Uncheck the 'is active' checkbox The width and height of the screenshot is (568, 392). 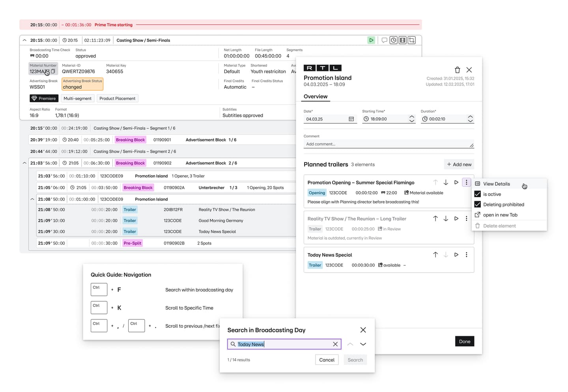click(x=477, y=194)
